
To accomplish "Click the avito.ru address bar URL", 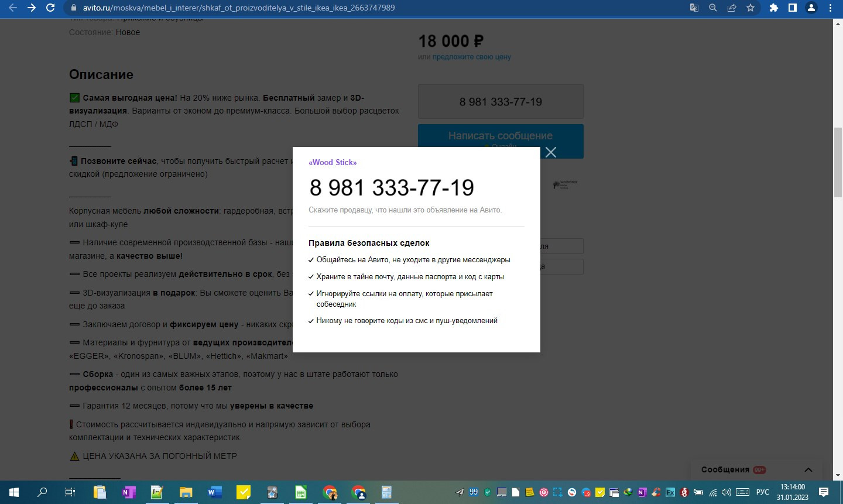I will 239,8.
